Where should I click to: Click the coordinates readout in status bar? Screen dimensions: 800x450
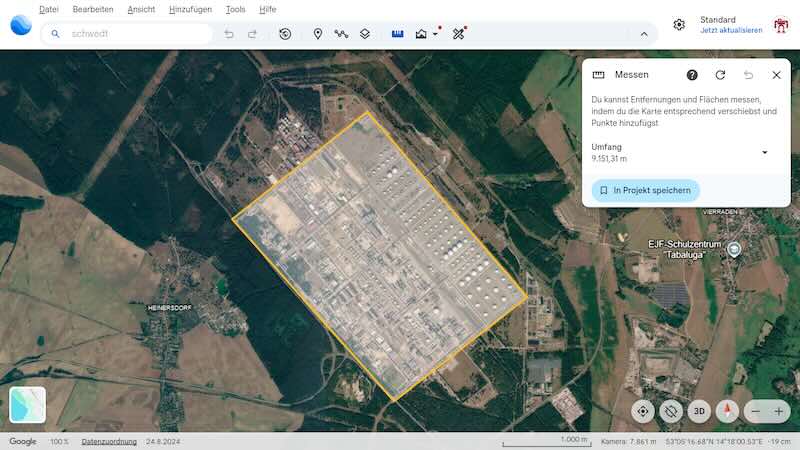click(x=714, y=441)
